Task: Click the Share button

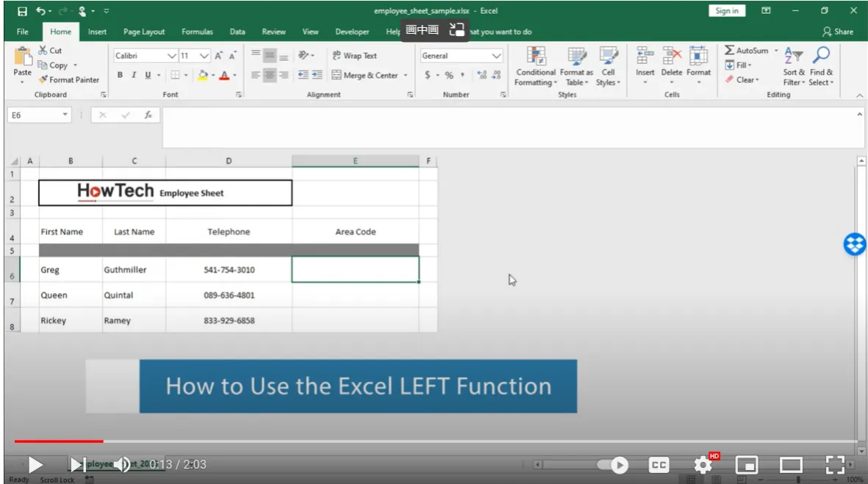Action: 838,32
